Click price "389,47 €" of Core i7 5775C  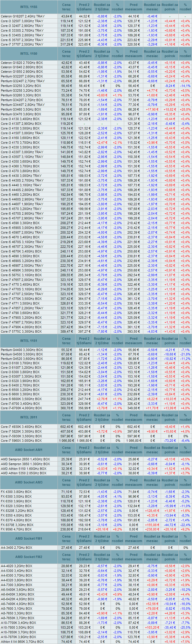[x=66, y=331]
